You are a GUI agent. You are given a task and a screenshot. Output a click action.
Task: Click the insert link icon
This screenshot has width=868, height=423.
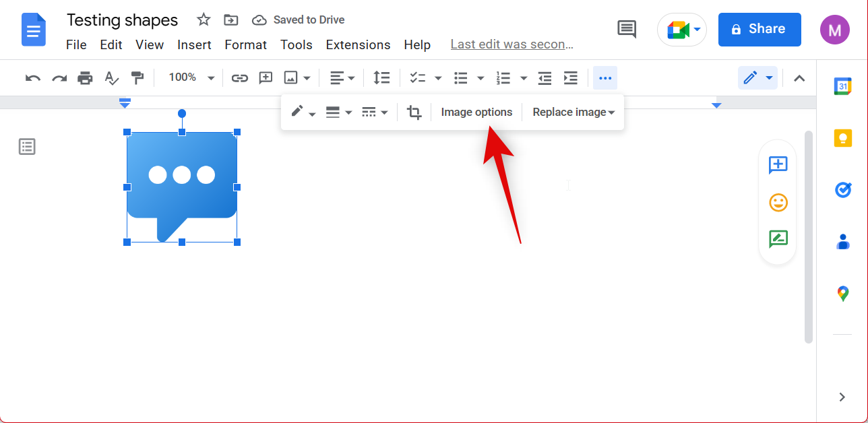coord(240,78)
